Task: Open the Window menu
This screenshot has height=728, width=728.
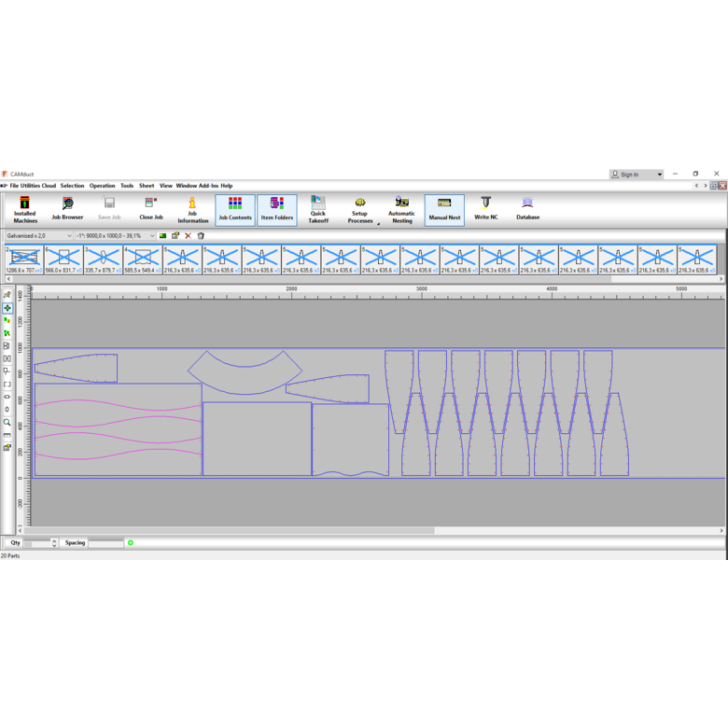Action: click(186, 186)
